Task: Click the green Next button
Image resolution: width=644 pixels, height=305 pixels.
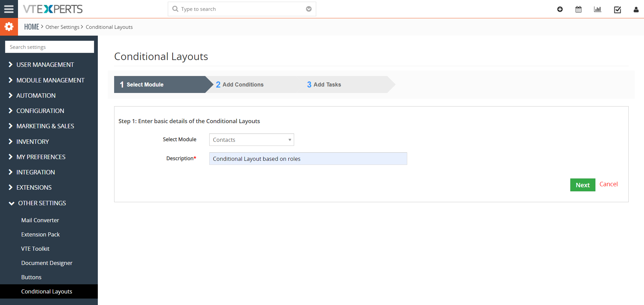Action: (583, 185)
